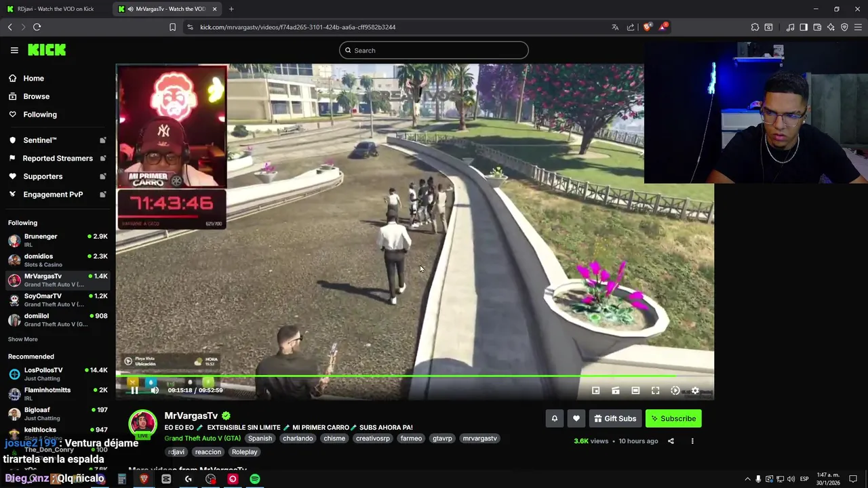
Task: Open Engagement PvP sidebar link
Action: (x=58, y=195)
